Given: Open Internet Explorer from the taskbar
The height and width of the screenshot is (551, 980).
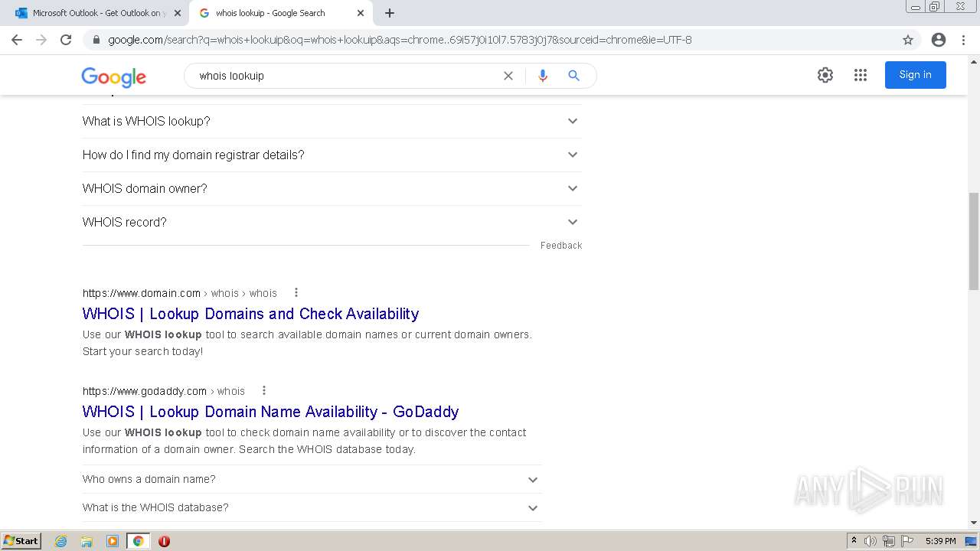Looking at the screenshot, I should coord(61,541).
